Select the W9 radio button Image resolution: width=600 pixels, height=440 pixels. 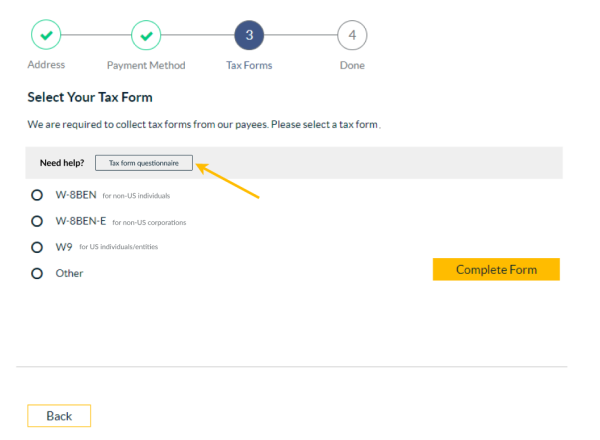click(37, 247)
